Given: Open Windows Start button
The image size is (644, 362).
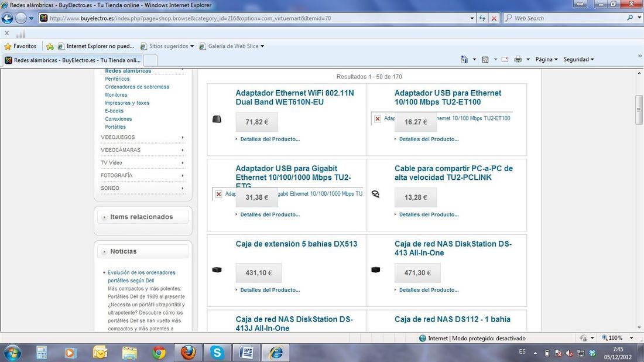Looking at the screenshot, I should pyautogui.click(x=12, y=353).
